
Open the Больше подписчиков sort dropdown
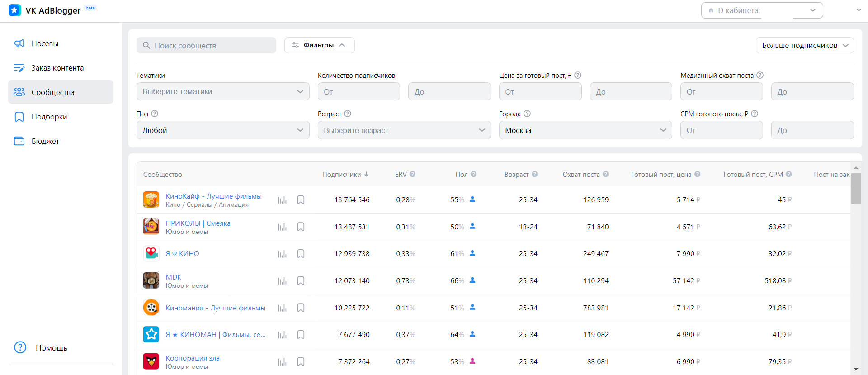click(x=805, y=45)
